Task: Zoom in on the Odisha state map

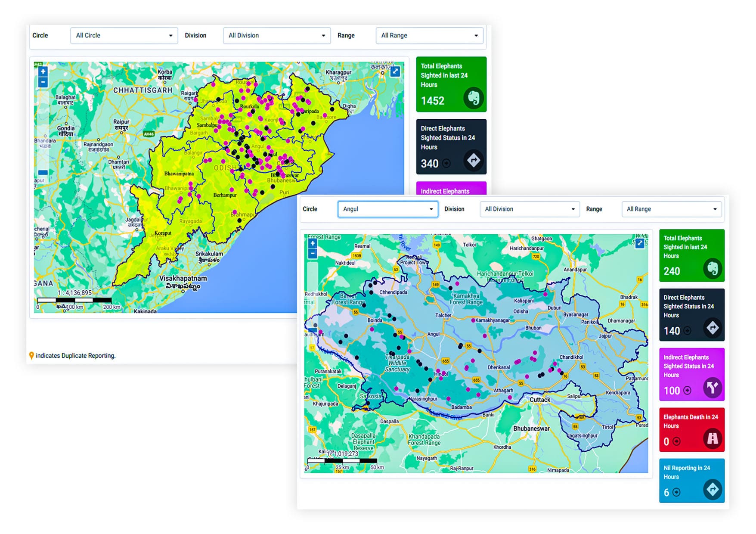Action: tap(43, 71)
